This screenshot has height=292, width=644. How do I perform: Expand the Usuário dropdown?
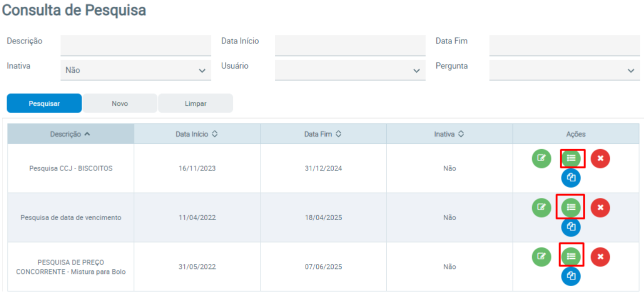coord(350,70)
